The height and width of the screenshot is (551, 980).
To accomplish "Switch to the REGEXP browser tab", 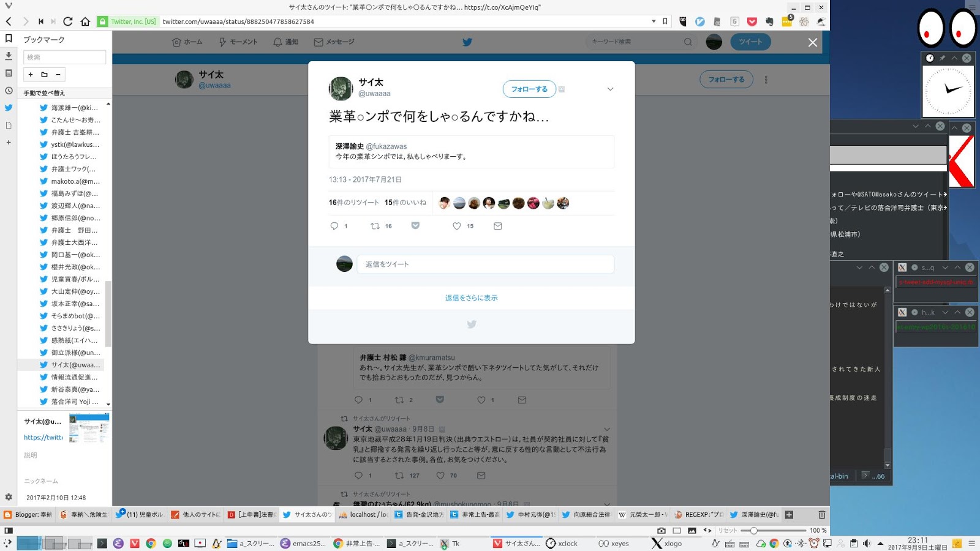I will pyautogui.click(x=699, y=515).
